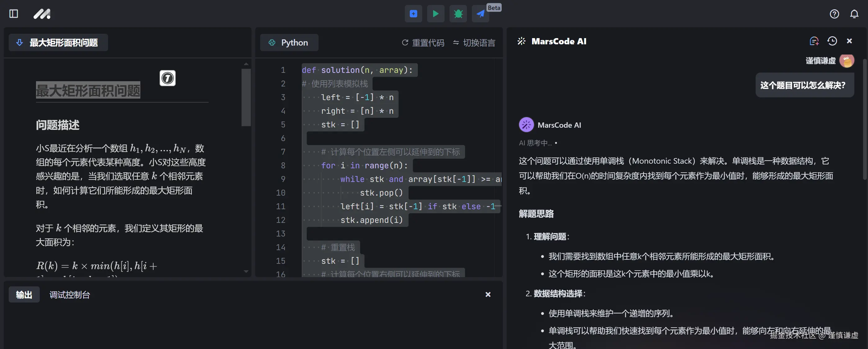The height and width of the screenshot is (349, 868).
Task: Expand the 最大矩形面积问题 problem dropdown
Action: pyautogui.click(x=58, y=43)
